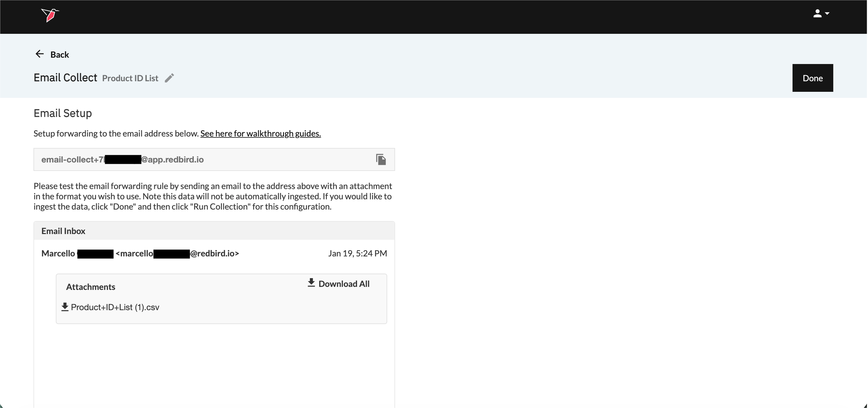Click the pencil icon to rename collection

(x=169, y=78)
